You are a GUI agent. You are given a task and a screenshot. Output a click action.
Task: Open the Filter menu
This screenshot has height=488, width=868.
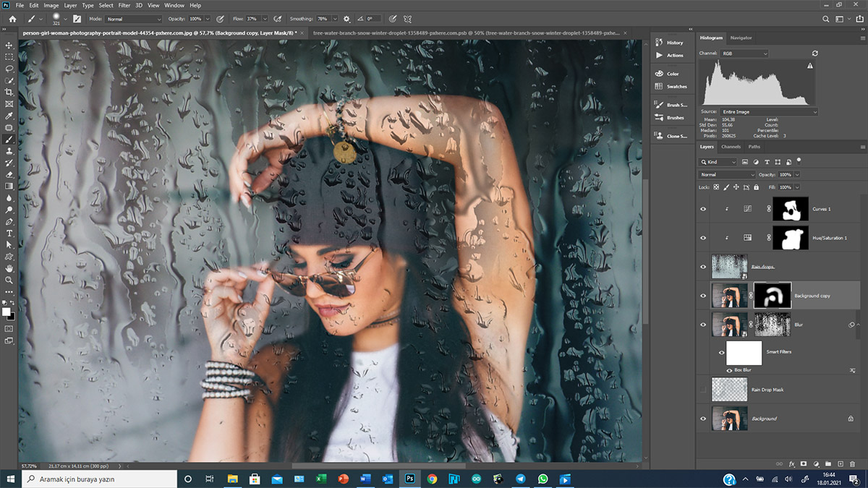pyautogui.click(x=124, y=5)
